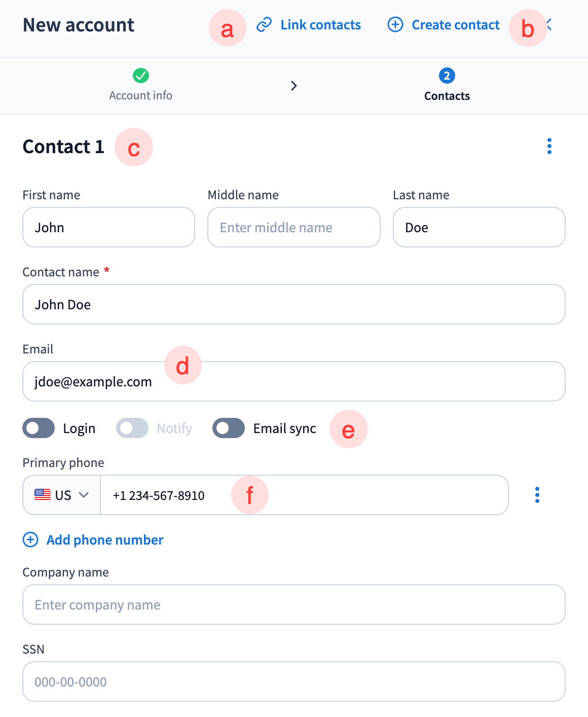
Task: Enable the Login toggle
Action: click(39, 428)
